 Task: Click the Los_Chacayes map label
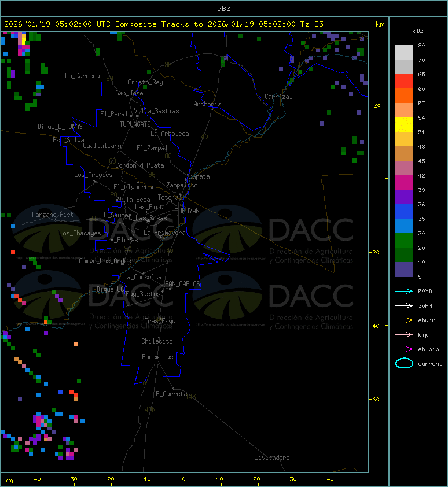(x=80, y=233)
